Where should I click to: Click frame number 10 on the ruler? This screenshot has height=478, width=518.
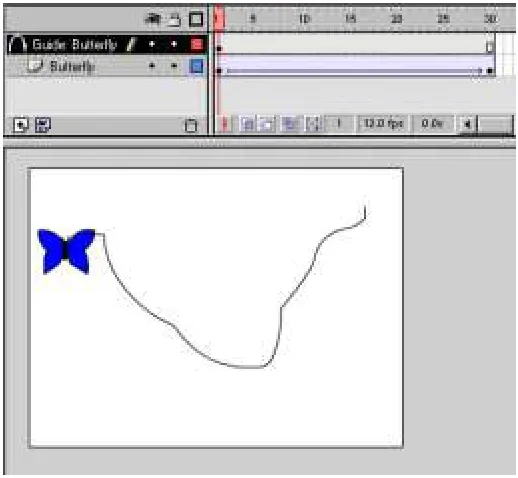(x=304, y=19)
